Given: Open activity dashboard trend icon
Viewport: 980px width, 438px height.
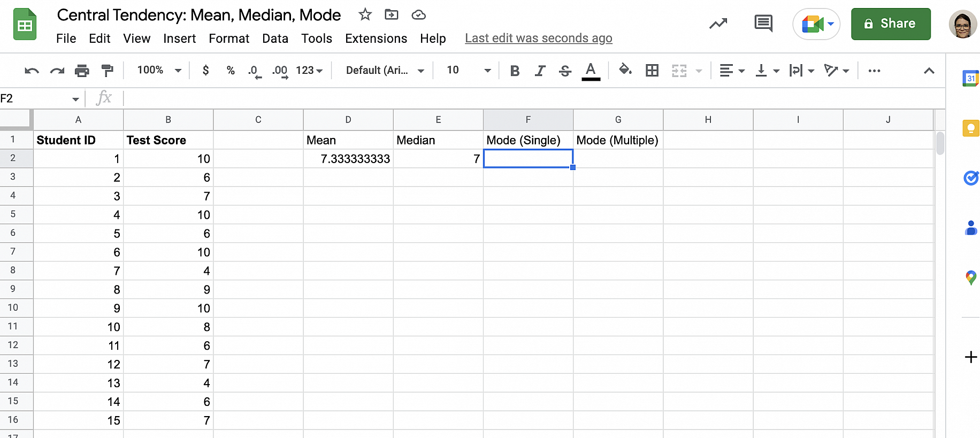Looking at the screenshot, I should click(718, 24).
